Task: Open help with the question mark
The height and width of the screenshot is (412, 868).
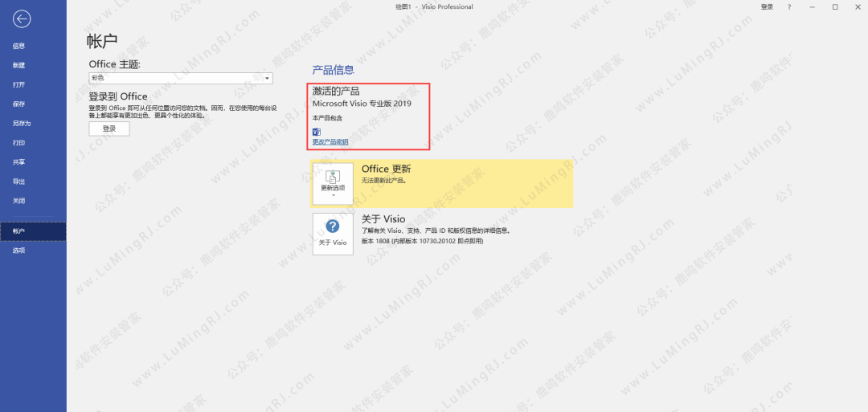Action: [x=789, y=6]
